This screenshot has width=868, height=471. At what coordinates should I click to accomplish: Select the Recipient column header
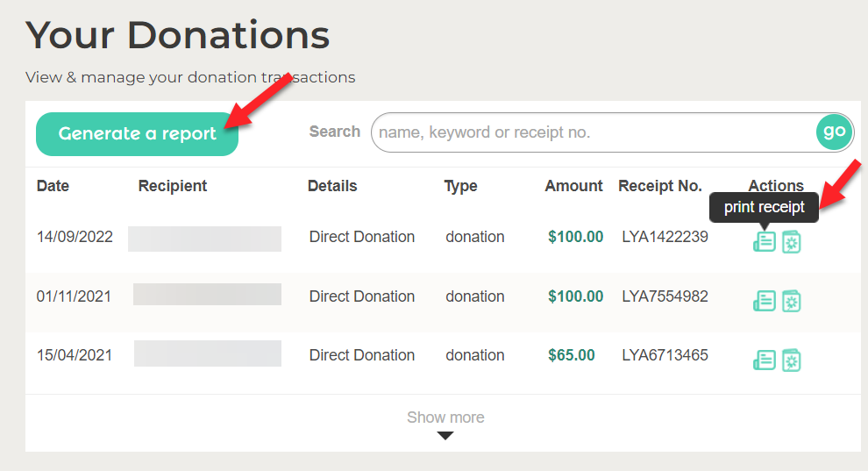click(x=172, y=186)
